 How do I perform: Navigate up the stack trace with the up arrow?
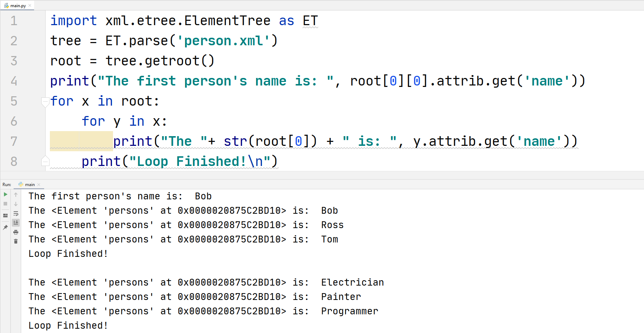pos(16,194)
